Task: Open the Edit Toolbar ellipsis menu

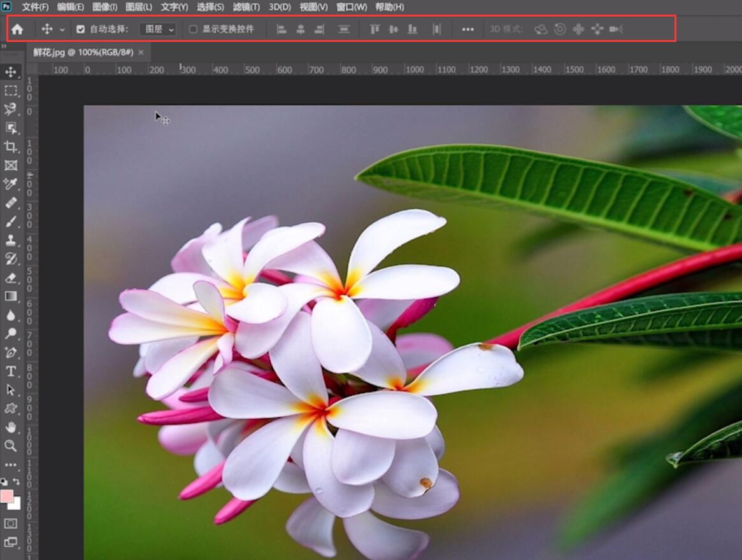Action: pos(10,465)
